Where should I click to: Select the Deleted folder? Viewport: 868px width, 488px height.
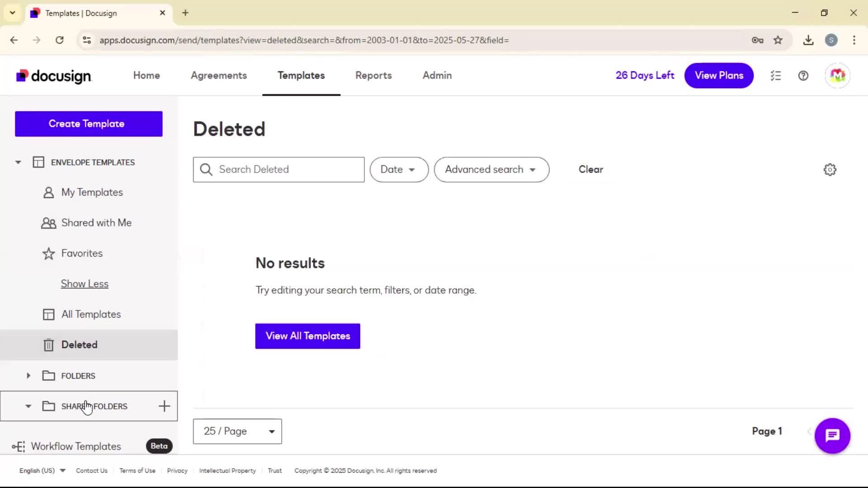89,345
